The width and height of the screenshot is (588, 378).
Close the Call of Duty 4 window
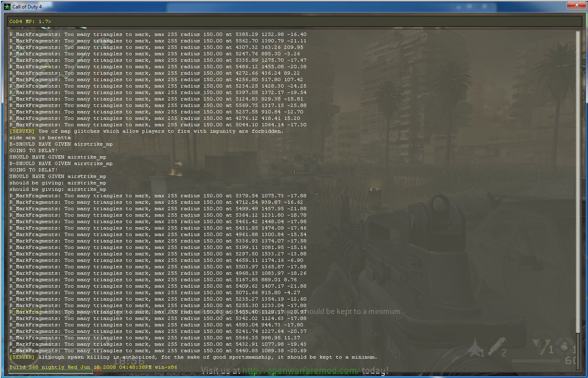[x=576, y=5]
